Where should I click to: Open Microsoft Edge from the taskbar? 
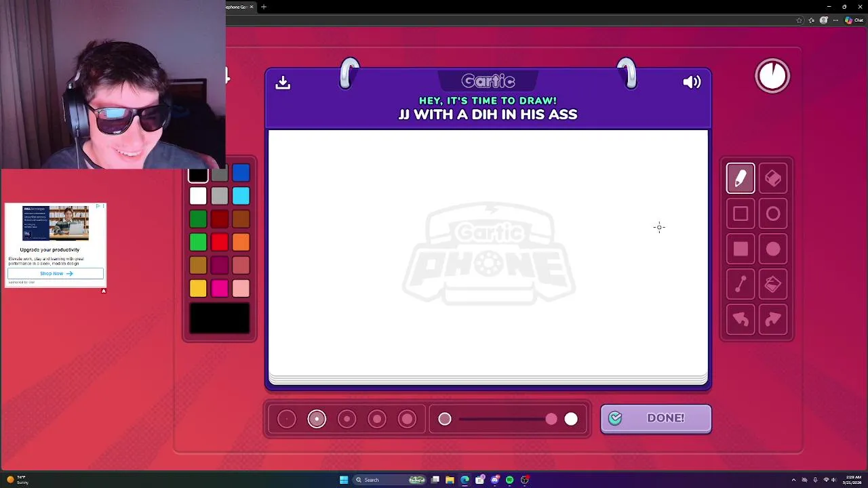[465, 480]
